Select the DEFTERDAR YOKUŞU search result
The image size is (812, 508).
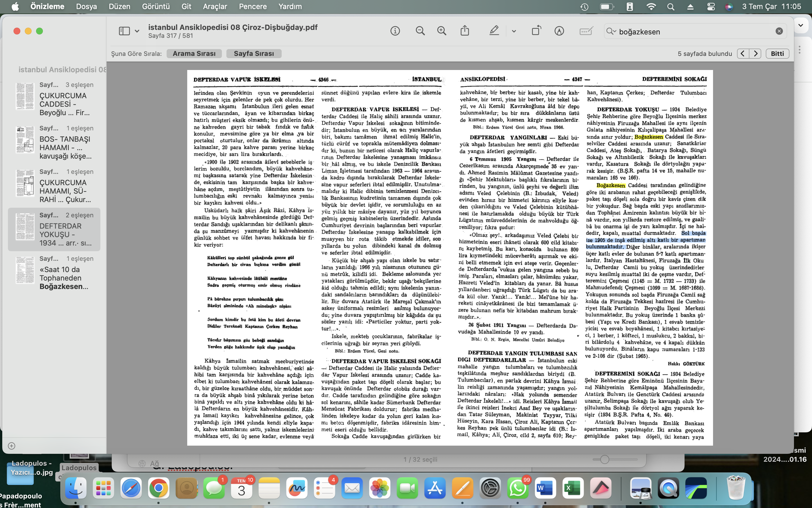(x=54, y=229)
